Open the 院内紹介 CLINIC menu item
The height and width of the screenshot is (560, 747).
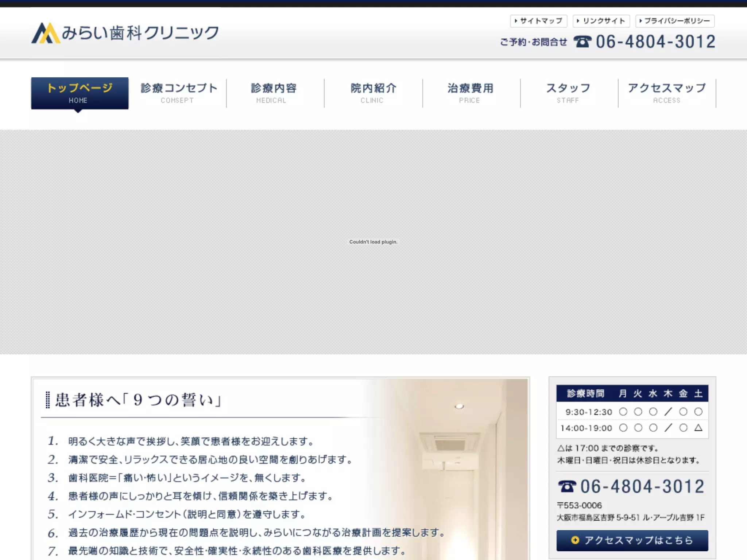tap(373, 93)
